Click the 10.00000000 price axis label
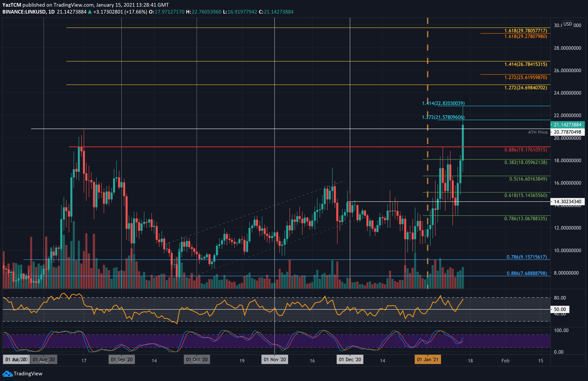This screenshot has width=588, height=381. tap(567, 250)
